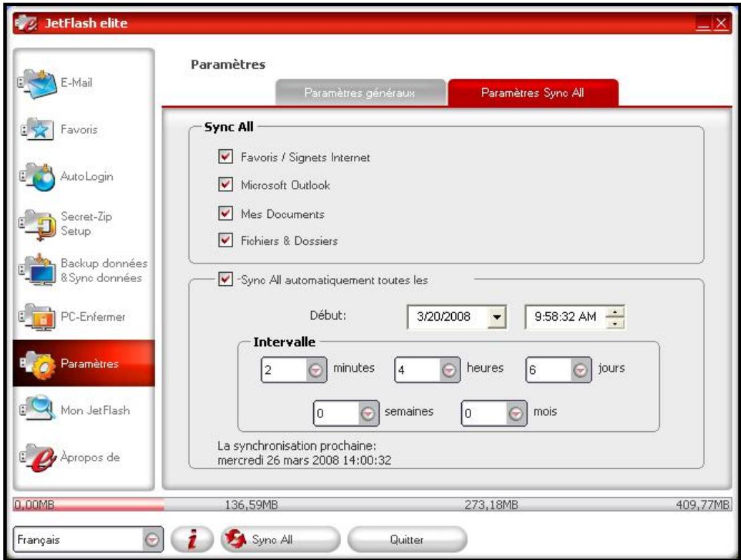
Task: Uncheck the Mes Documents checkbox
Action: pyautogui.click(x=225, y=213)
